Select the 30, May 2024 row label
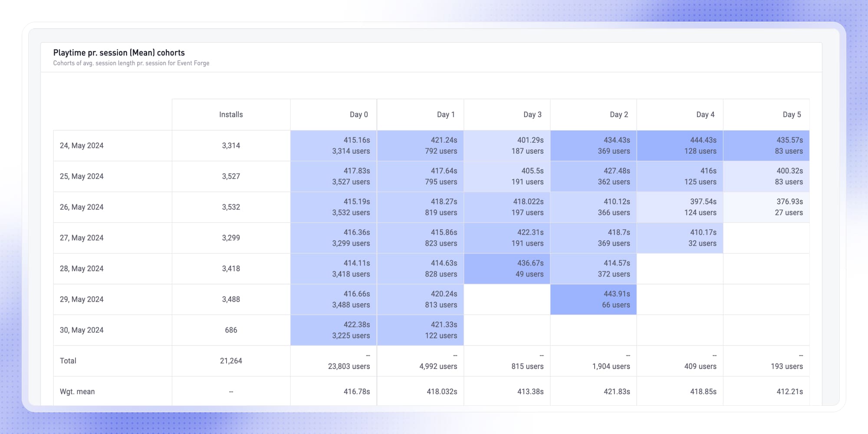This screenshot has width=868, height=434. point(82,330)
